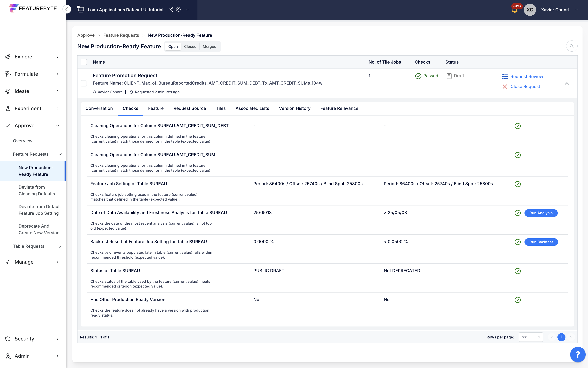Open the blue help question mark button
The width and height of the screenshot is (588, 368).
(578, 354)
